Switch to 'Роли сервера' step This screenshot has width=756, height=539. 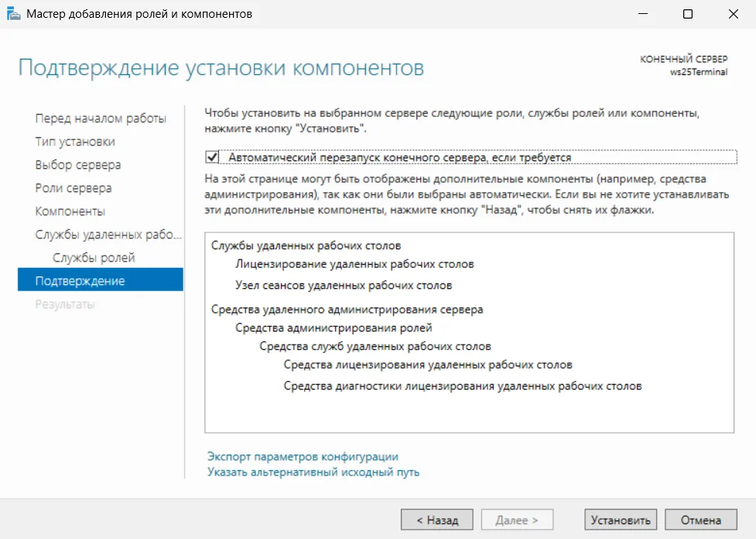74,187
